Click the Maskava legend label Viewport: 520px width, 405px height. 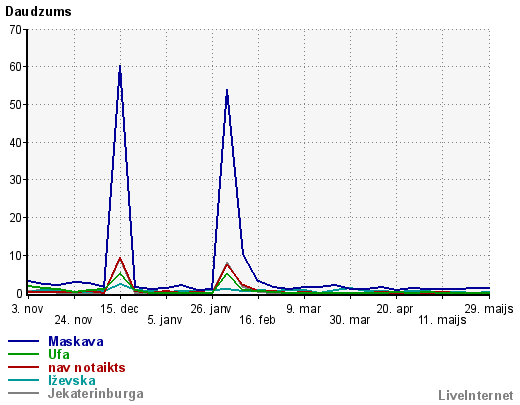point(76,341)
